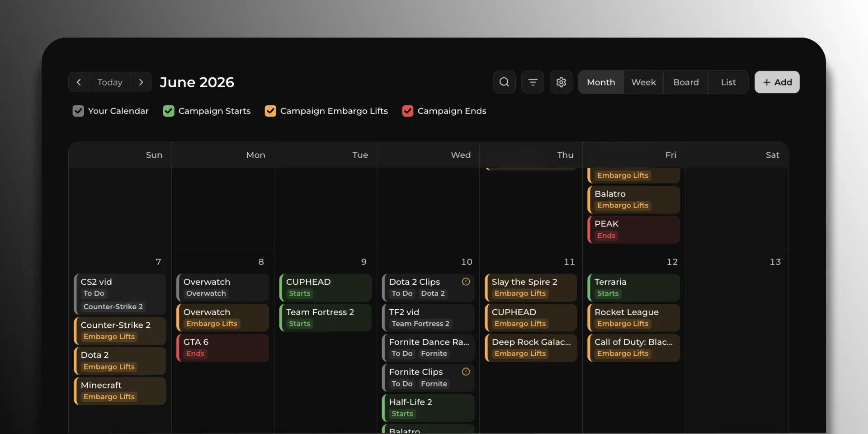Toggle Your Calendar checkbox
Image resolution: width=868 pixels, height=434 pixels.
coord(78,111)
